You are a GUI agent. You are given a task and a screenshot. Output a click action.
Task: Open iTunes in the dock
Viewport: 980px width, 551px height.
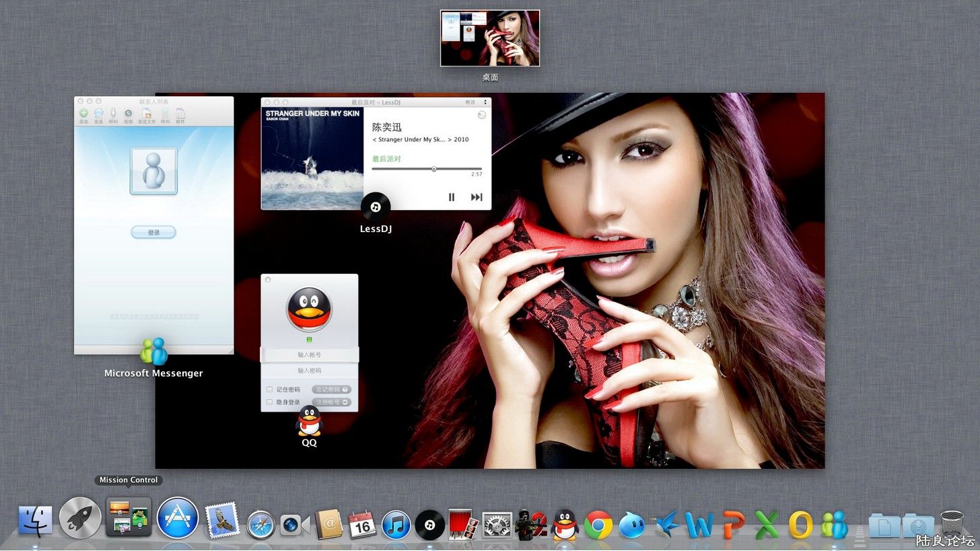coord(396,525)
